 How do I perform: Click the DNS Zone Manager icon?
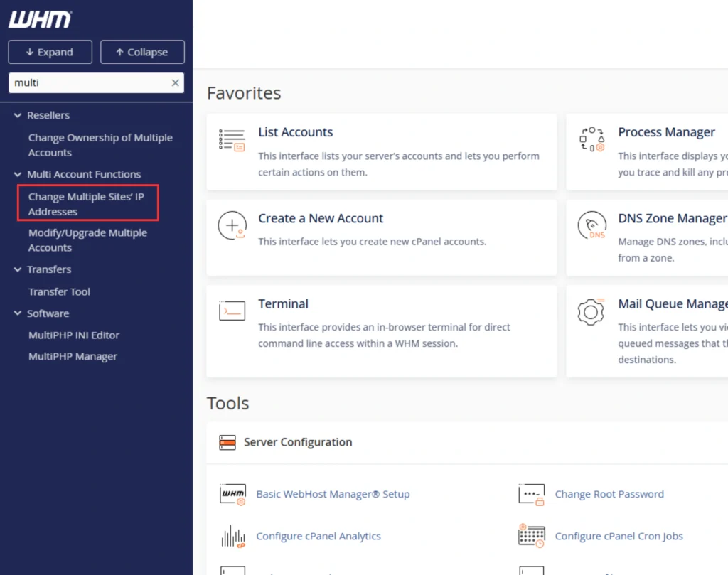coord(592,225)
